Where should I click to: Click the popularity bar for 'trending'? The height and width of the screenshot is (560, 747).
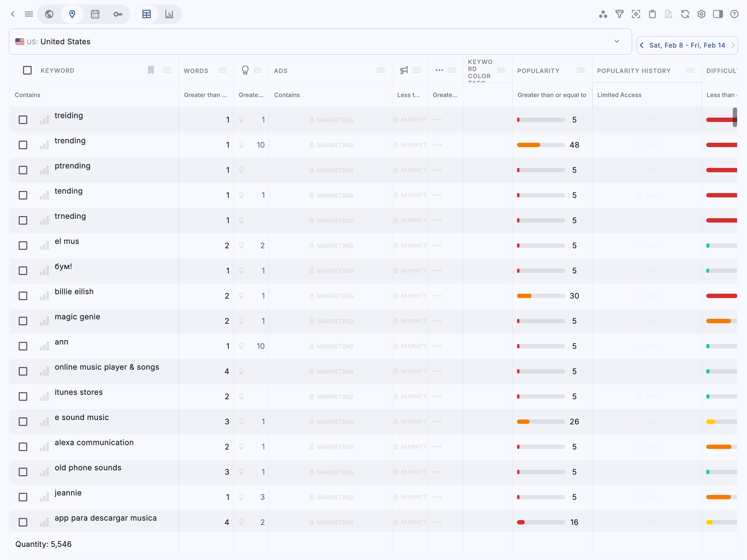coord(541,145)
